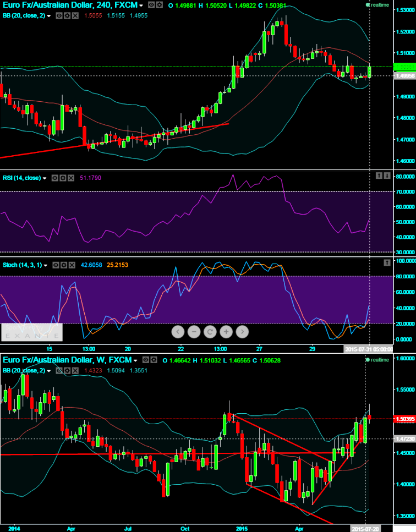
Task: Click the upper chart BB (20, close, 2) label
Action: click(24, 15)
